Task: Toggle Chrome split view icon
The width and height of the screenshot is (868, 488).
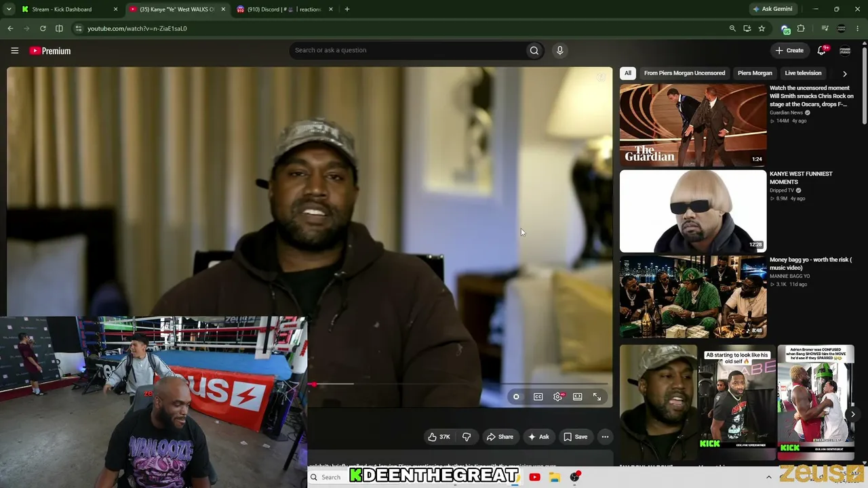Action: click(x=59, y=28)
